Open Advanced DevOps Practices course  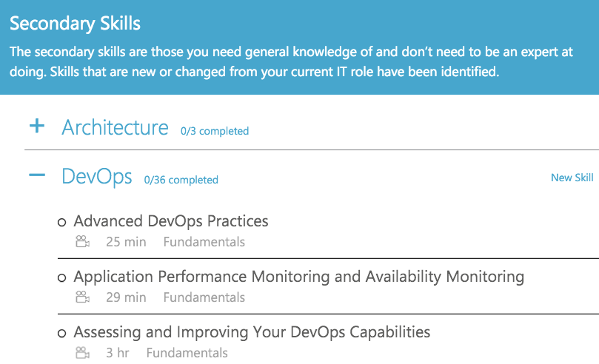point(171,221)
